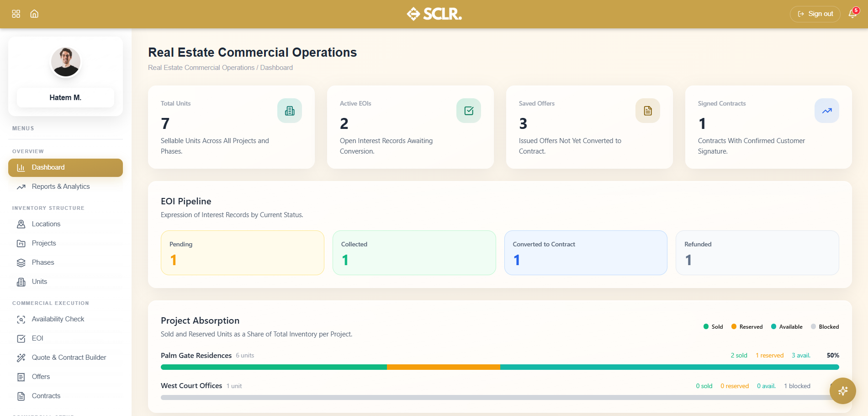The image size is (868, 416).
Task: Open notifications bell with 5 badge
Action: tap(852, 14)
